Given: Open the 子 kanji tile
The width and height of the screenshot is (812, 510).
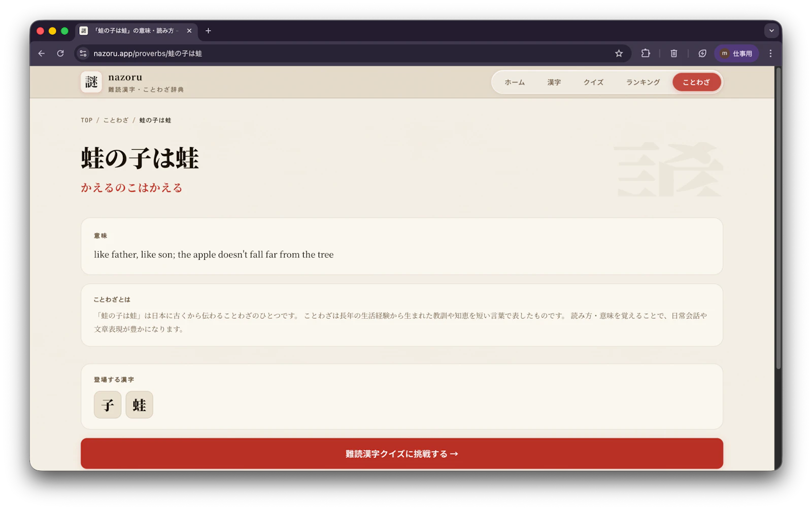Looking at the screenshot, I should pyautogui.click(x=108, y=404).
